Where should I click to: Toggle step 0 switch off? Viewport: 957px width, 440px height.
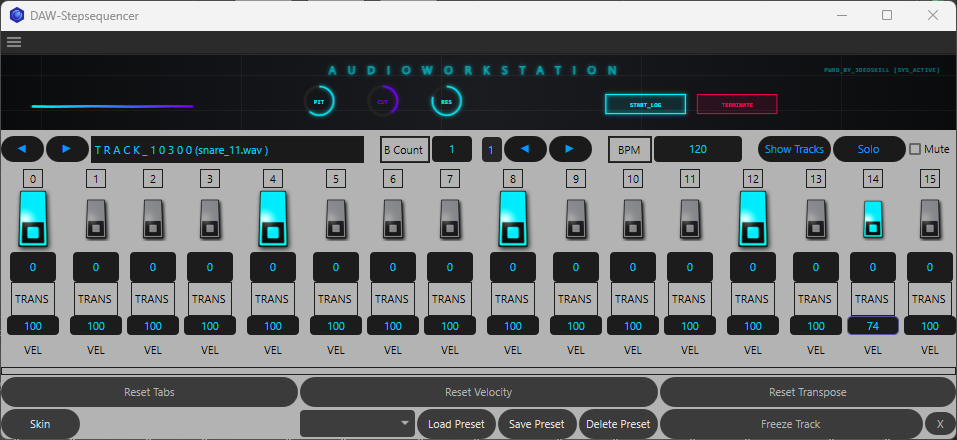33,219
